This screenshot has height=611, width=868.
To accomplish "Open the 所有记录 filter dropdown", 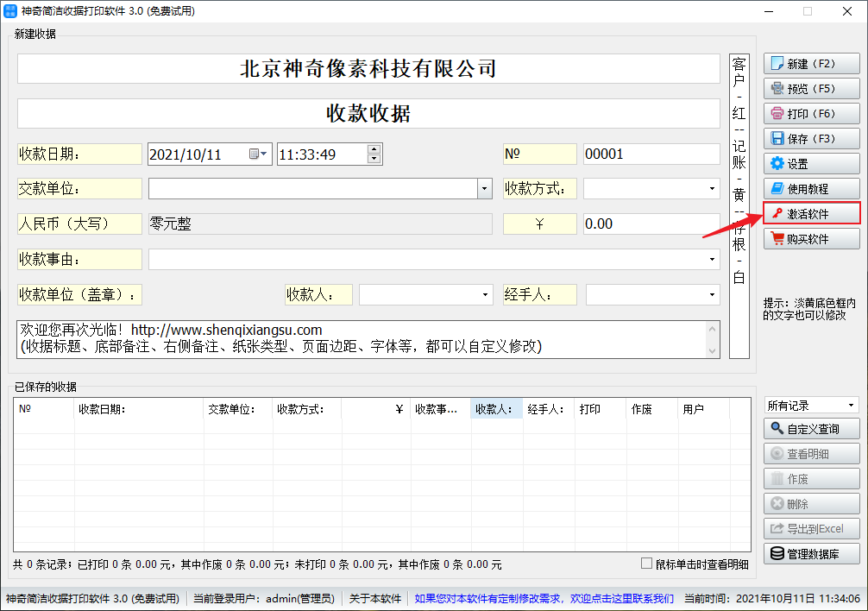I will click(851, 406).
